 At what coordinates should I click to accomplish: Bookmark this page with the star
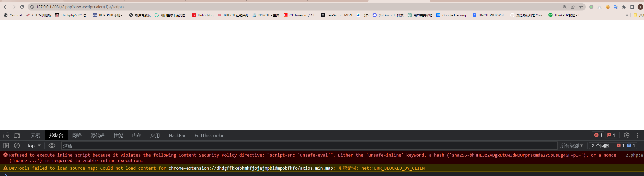(x=581, y=7)
